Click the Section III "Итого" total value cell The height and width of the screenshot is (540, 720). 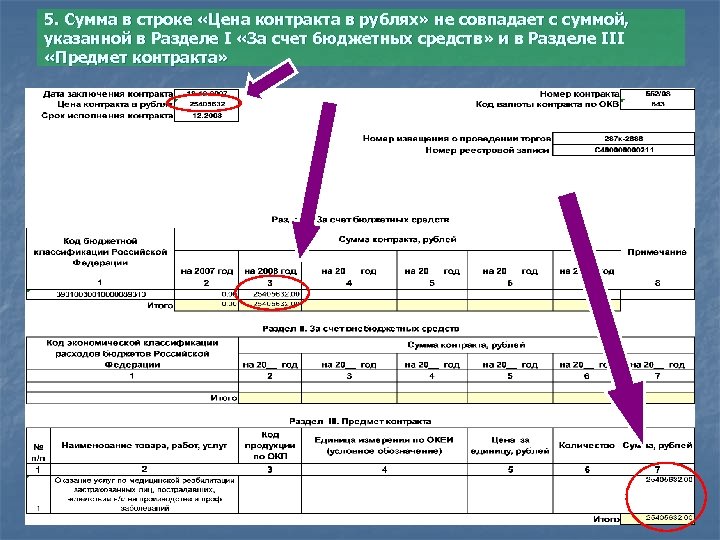coord(657,518)
